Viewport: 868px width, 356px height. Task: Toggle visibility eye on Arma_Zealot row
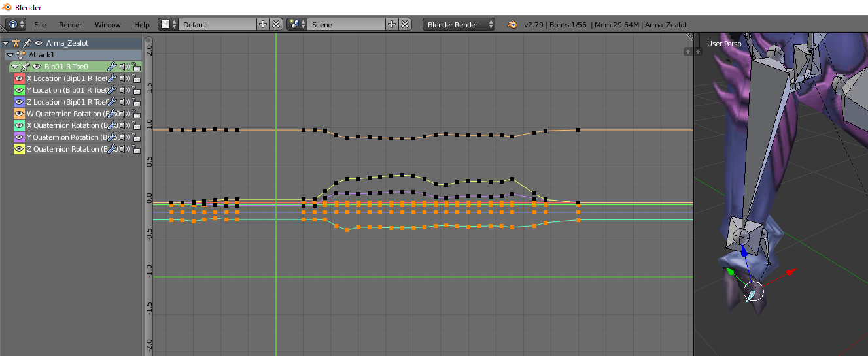(x=39, y=43)
